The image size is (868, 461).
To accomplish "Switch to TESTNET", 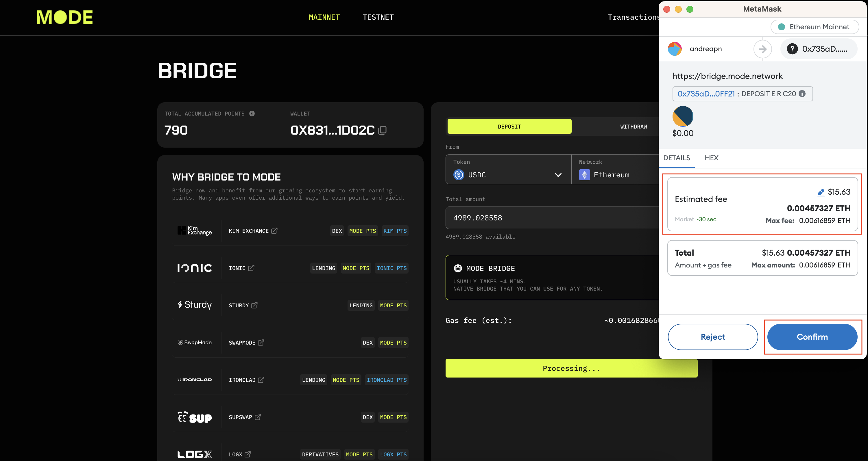I will 378,17.
